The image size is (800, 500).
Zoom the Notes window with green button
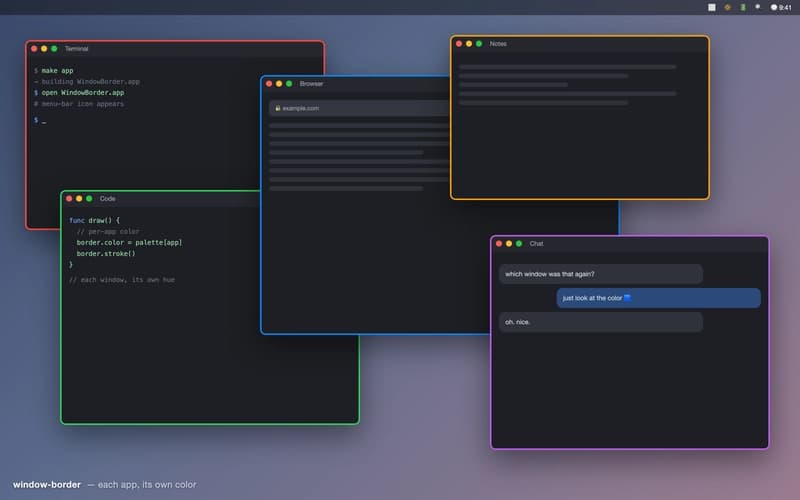pyautogui.click(x=479, y=44)
